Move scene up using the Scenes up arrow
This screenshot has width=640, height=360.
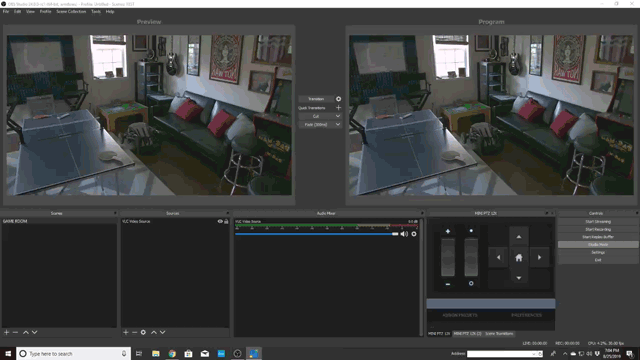[26, 332]
